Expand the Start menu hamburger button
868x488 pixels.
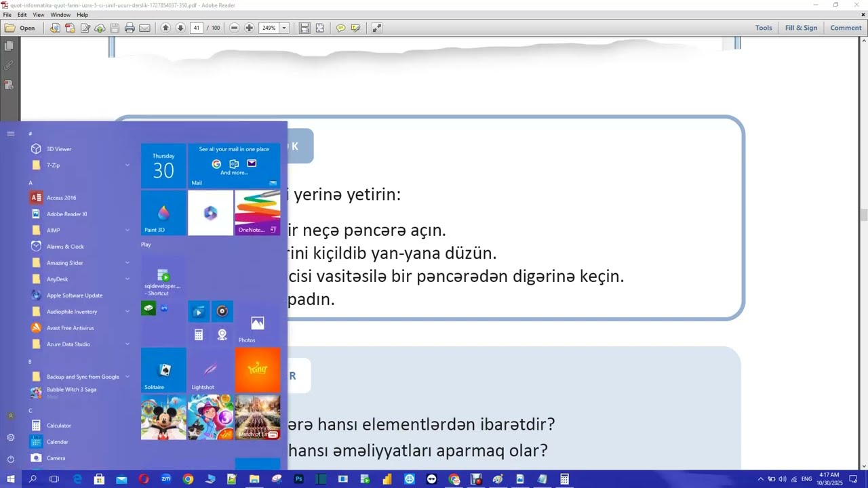(x=11, y=134)
